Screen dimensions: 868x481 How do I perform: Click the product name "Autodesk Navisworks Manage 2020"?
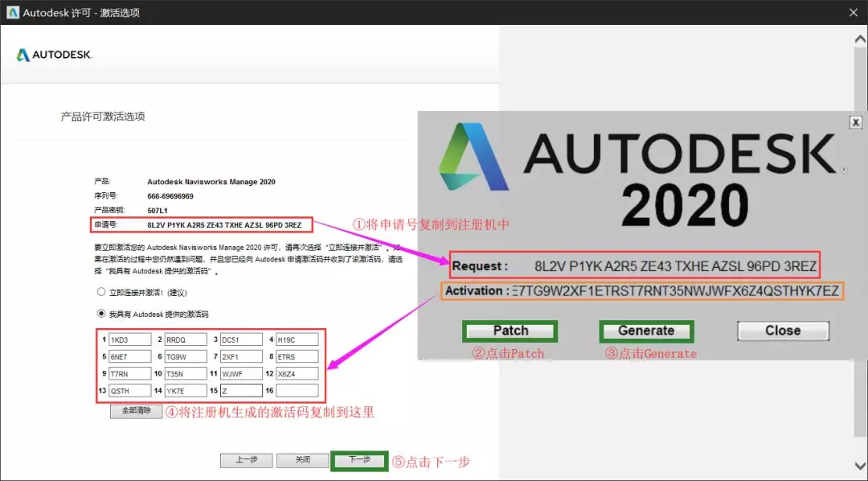(211, 182)
